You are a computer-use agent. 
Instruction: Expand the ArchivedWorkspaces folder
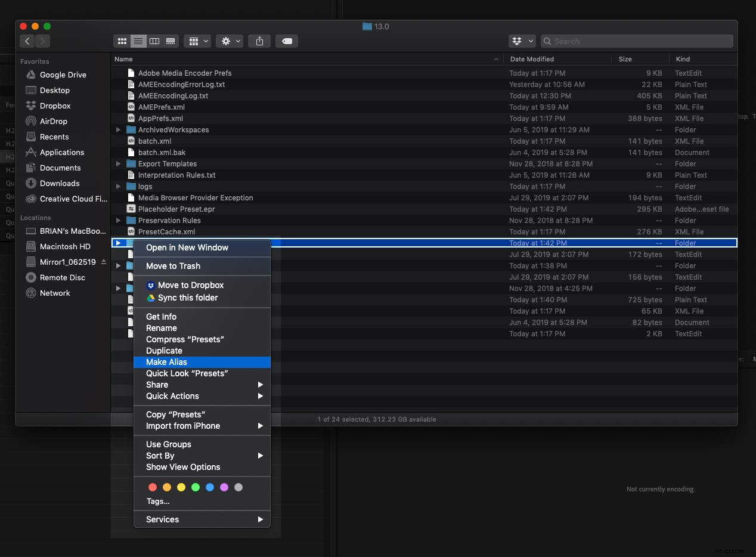coord(118,130)
